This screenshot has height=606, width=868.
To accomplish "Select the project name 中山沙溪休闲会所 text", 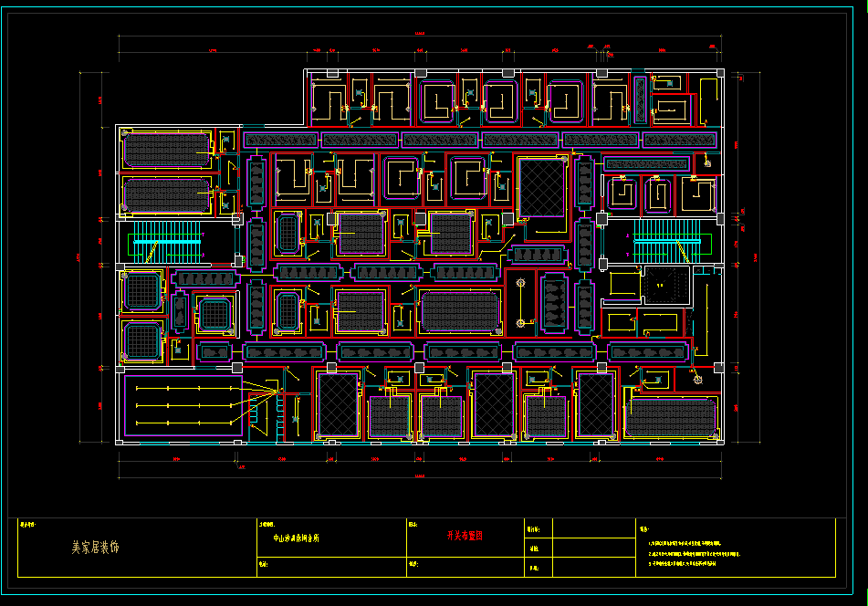I will (x=297, y=538).
